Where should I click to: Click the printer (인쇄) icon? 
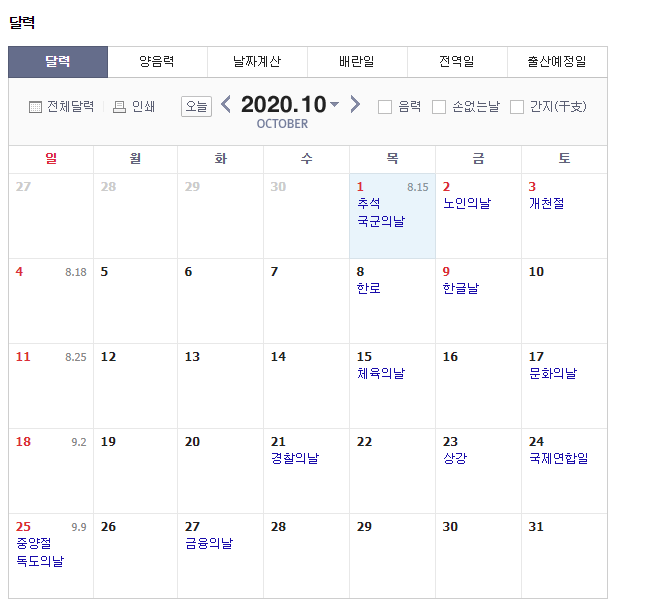(x=119, y=107)
